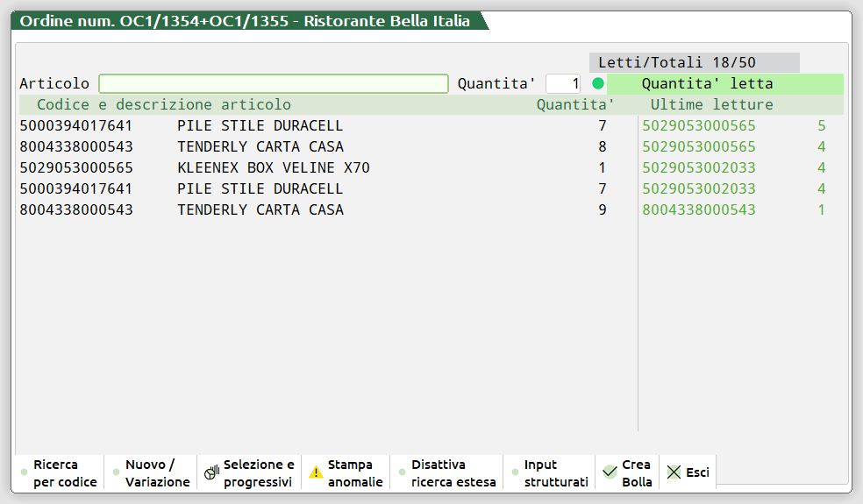The height and width of the screenshot is (504, 863).
Task: Click the Selezione e progressivi hand icon
Action: (211, 472)
